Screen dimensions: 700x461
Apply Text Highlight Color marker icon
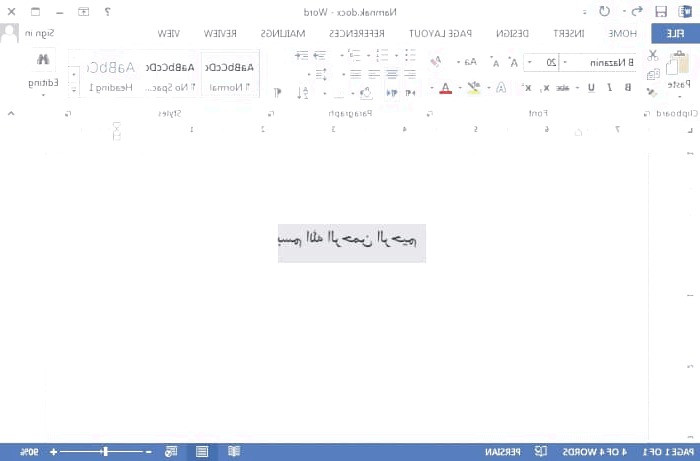tap(473, 87)
